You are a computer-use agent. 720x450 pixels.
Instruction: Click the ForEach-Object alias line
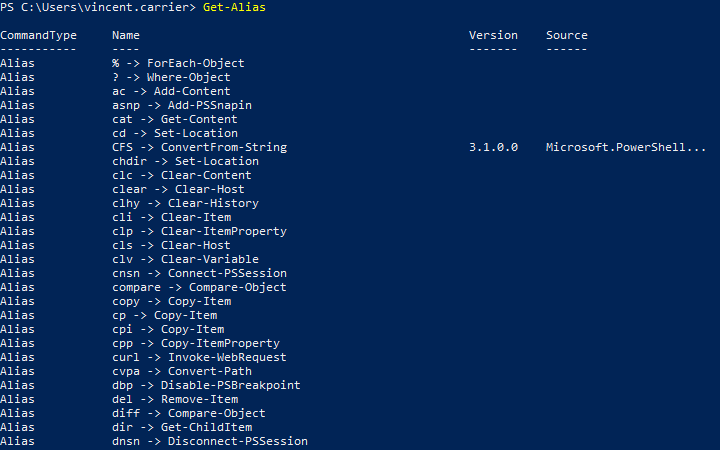point(178,63)
